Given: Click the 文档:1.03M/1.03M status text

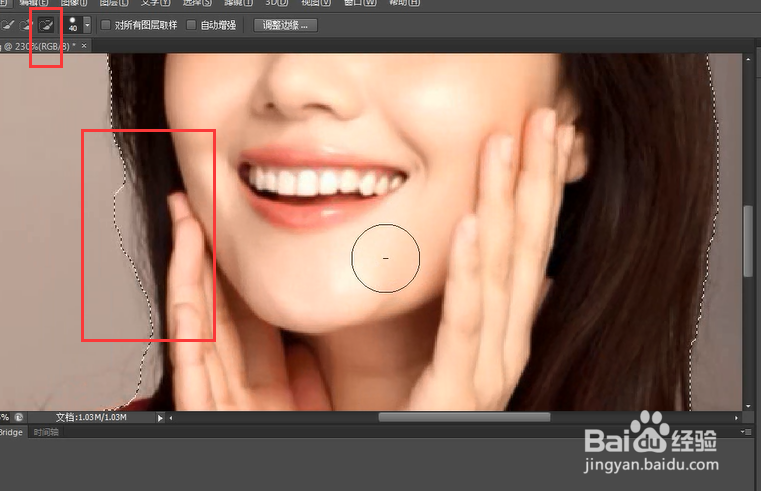Looking at the screenshot, I should coord(91,417).
